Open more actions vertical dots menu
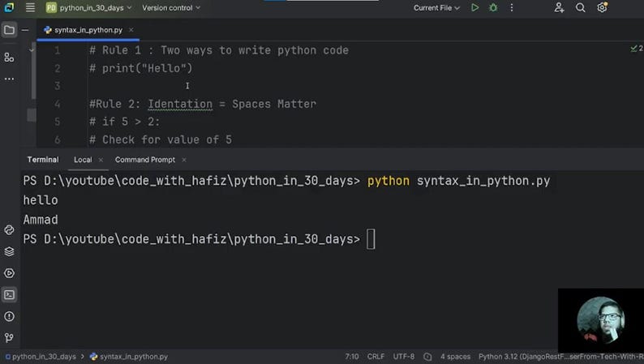 512,7
